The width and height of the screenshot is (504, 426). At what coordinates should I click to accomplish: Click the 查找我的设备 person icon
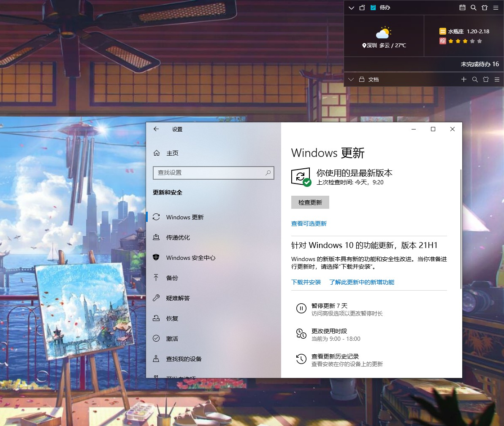click(x=156, y=359)
